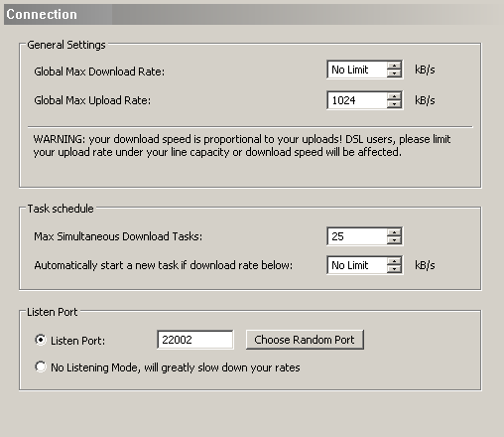
Task: Enable No Listening Mode radio option
Action: click(x=41, y=366)
